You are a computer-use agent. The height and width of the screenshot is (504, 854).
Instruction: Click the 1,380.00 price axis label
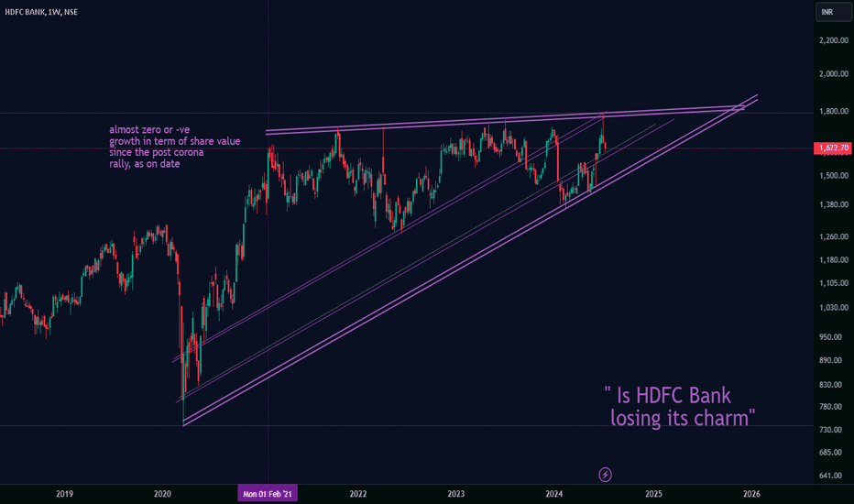pos(834,204)
